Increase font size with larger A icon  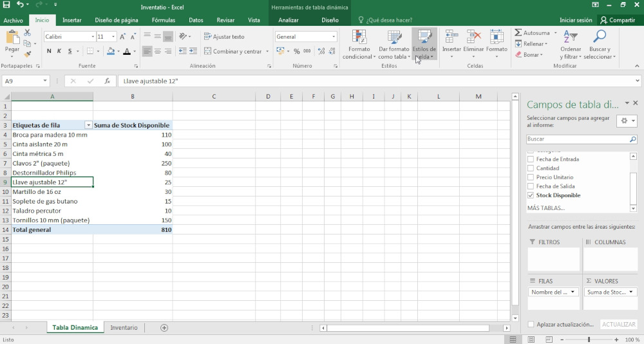coord(122,37)
